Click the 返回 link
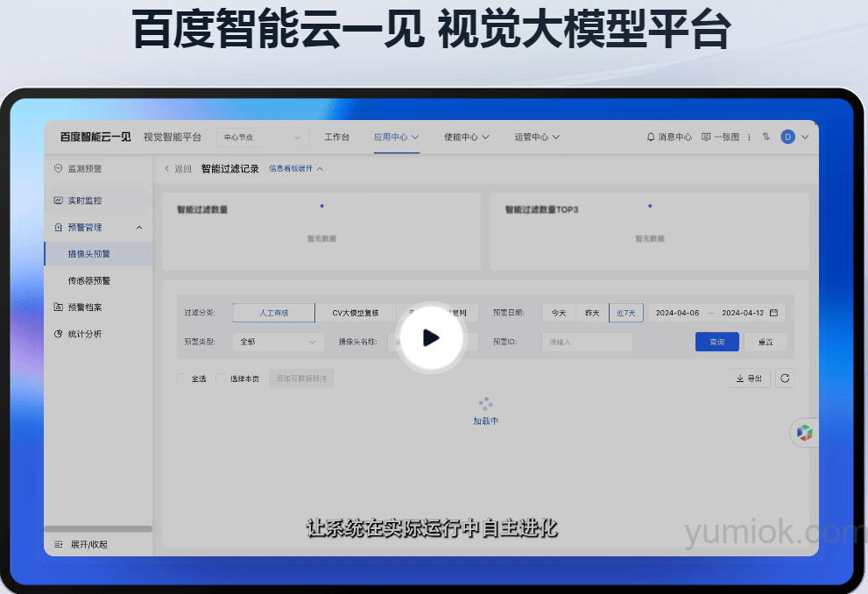The height and width of the screenshot is (594, 868). tap(183, 168)
